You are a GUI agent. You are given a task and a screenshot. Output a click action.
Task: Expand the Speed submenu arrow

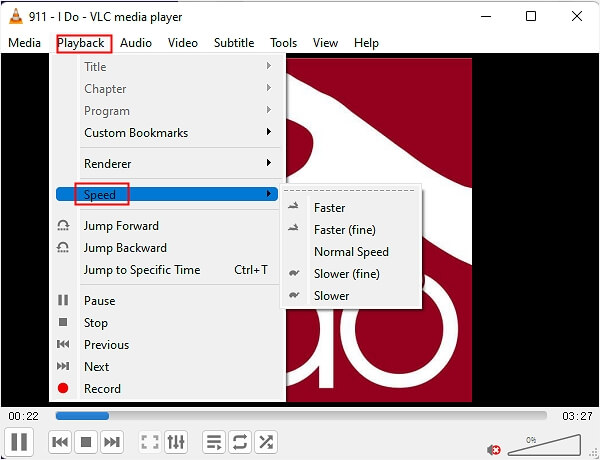(x=269, y=194)
